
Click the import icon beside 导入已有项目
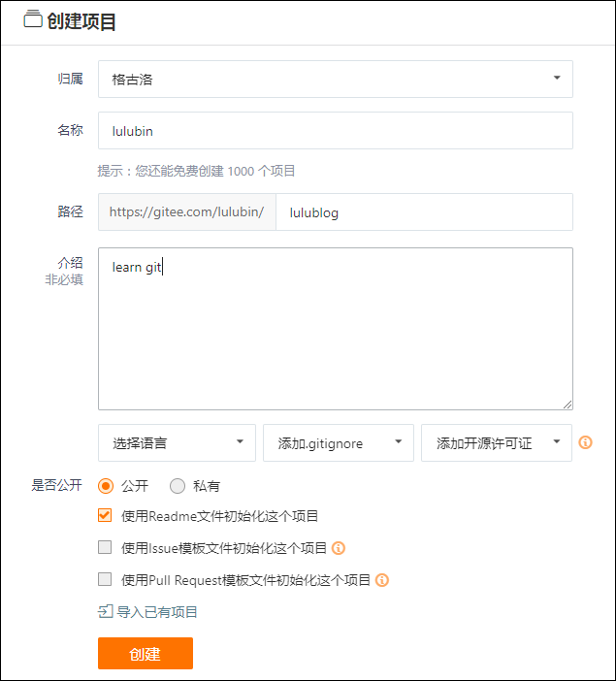[106, 611]
